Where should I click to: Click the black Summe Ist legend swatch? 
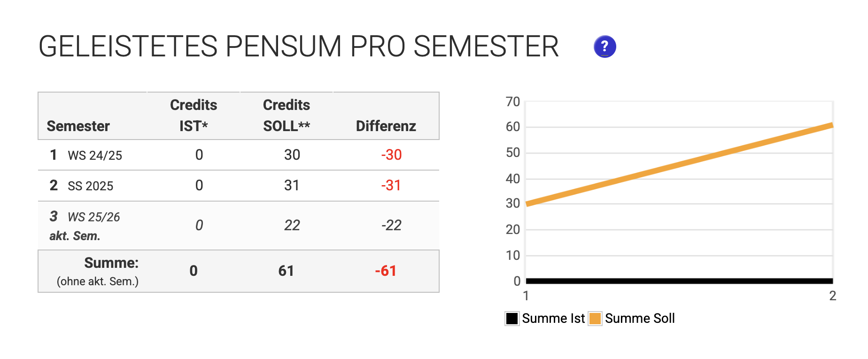(512, 318)
